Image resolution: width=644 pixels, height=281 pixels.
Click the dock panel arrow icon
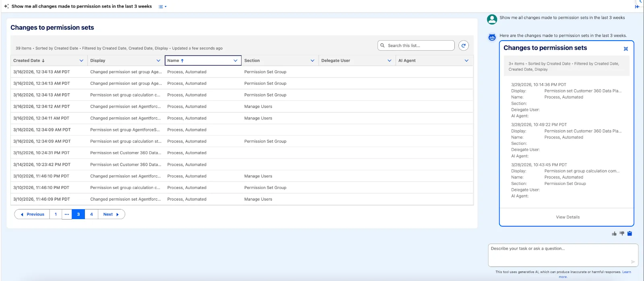coord(637,6)
